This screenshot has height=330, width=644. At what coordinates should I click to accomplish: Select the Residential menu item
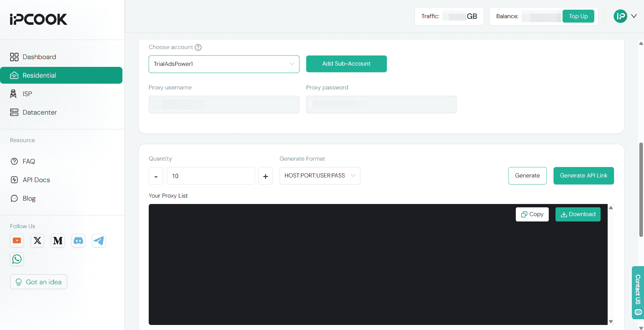coord(61,75)
